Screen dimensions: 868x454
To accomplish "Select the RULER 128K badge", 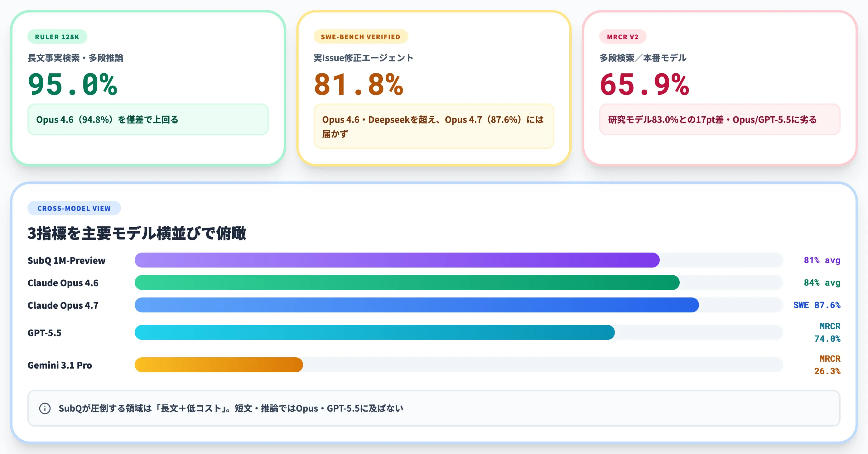I will (x=57, y=37).
